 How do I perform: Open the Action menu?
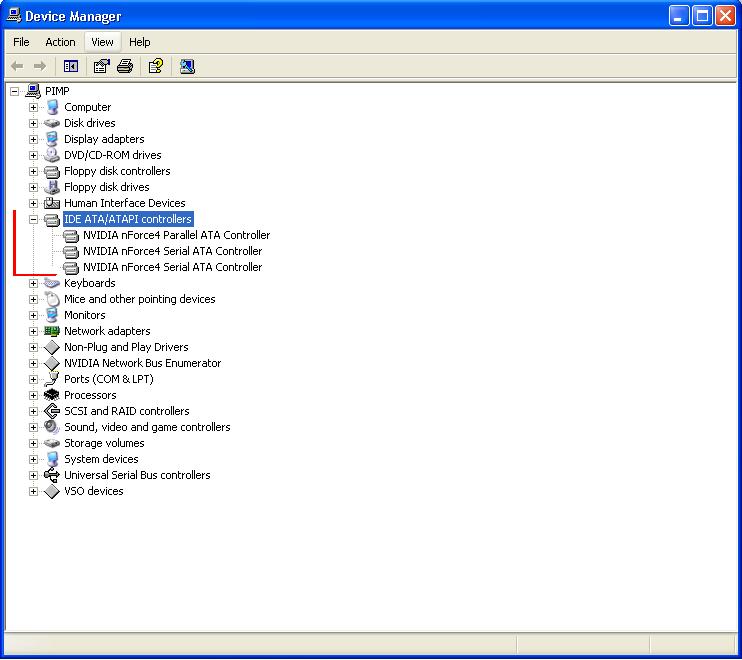(x=60, y=42)
